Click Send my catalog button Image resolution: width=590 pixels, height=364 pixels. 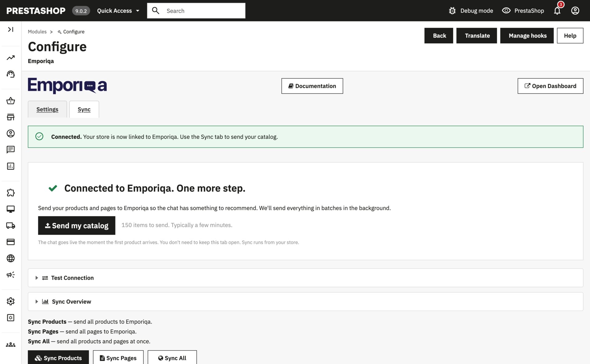click(x=77, y=225)
